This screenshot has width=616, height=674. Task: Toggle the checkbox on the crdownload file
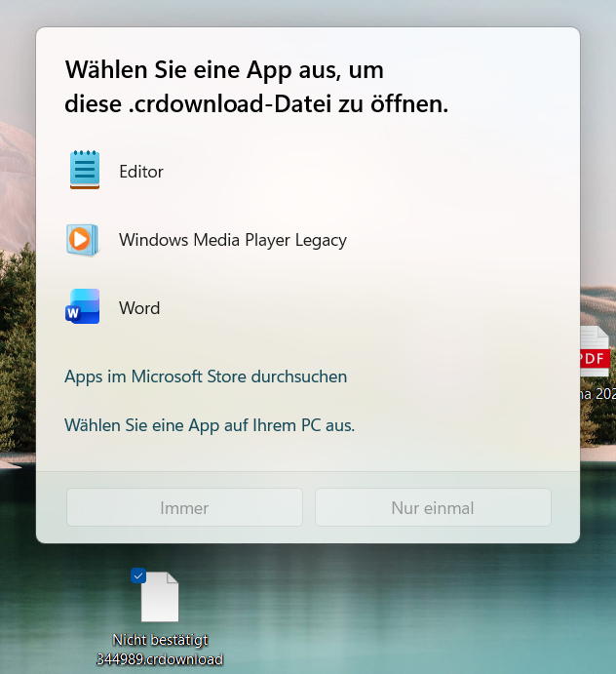click(x=138, y=575)
